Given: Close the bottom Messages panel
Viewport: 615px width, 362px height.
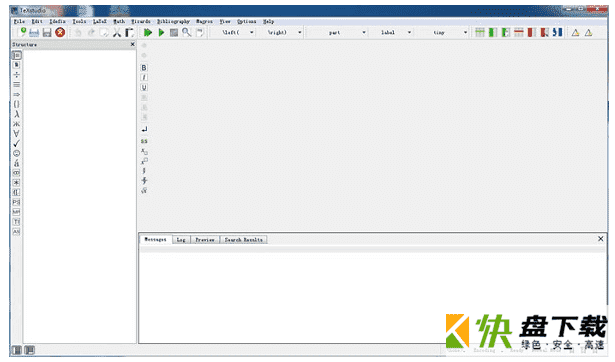Looking at the screenshot, I should click(x=600, y=238).
